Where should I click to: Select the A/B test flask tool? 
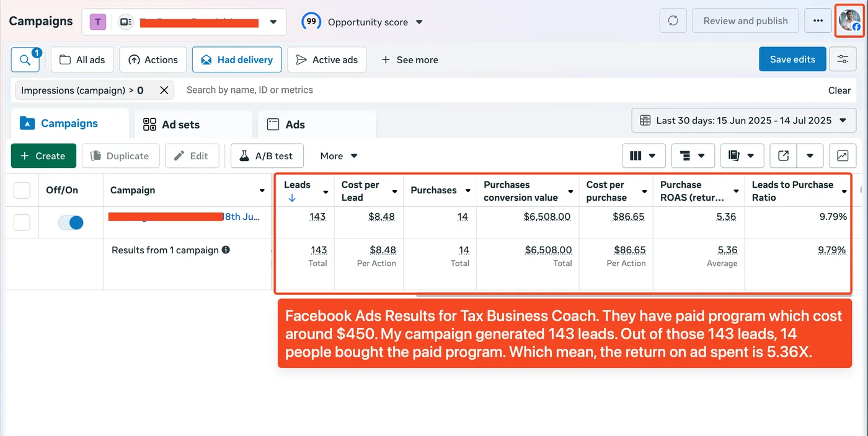pyautogui.click(x=267, y=155)
